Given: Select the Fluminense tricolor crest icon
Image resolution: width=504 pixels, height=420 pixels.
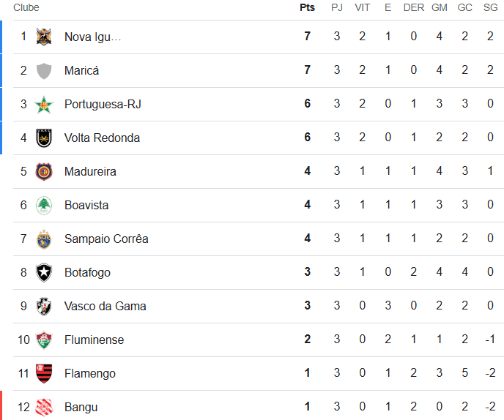Looking at the screenshot, I should pos(44,340).
